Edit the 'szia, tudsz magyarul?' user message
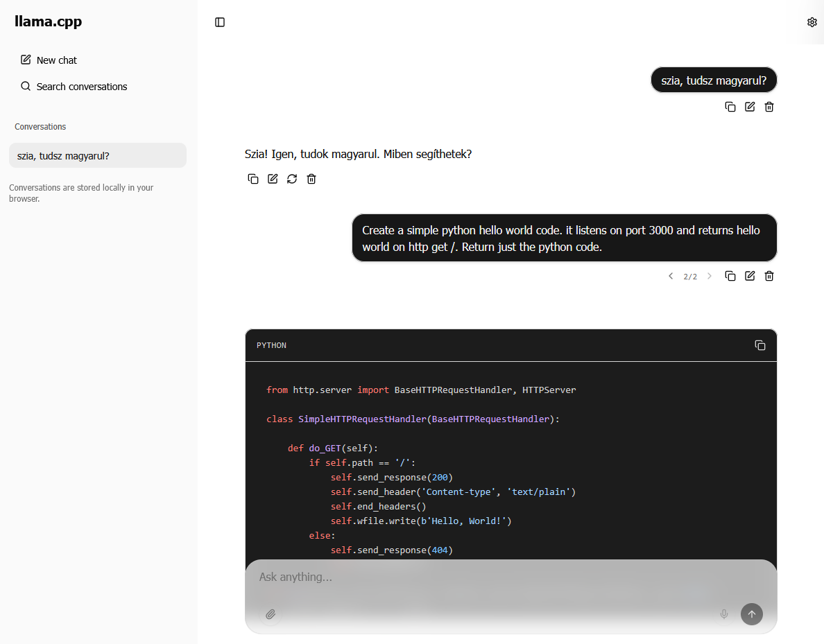 click(x=750, y=107)
